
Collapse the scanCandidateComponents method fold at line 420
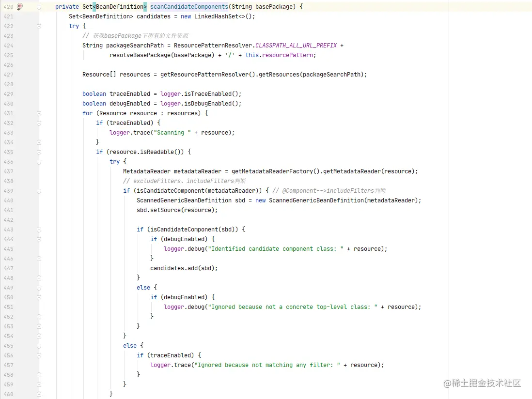[x=39, y=7]
